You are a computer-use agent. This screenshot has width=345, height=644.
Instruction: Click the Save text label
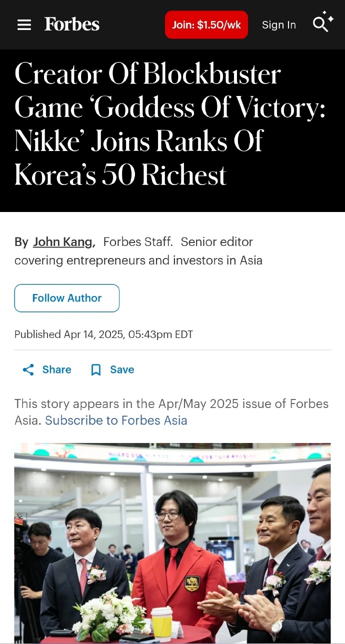coord(122,369)
